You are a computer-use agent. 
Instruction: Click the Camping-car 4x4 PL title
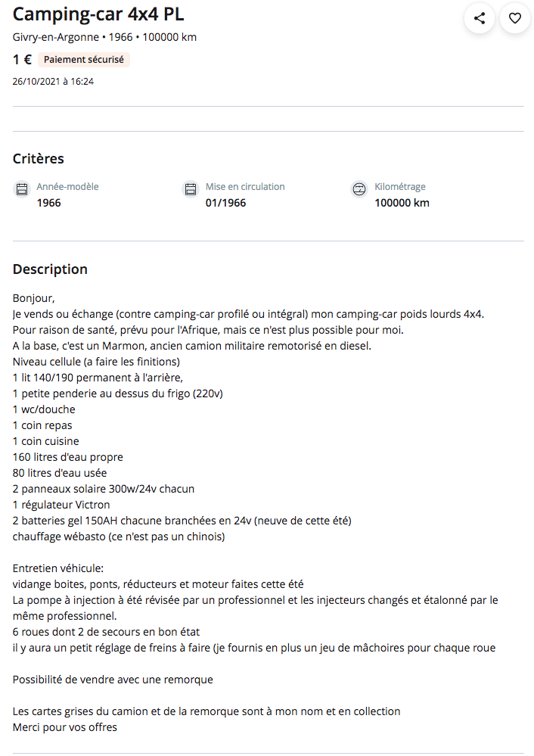(x=98, y=14)
